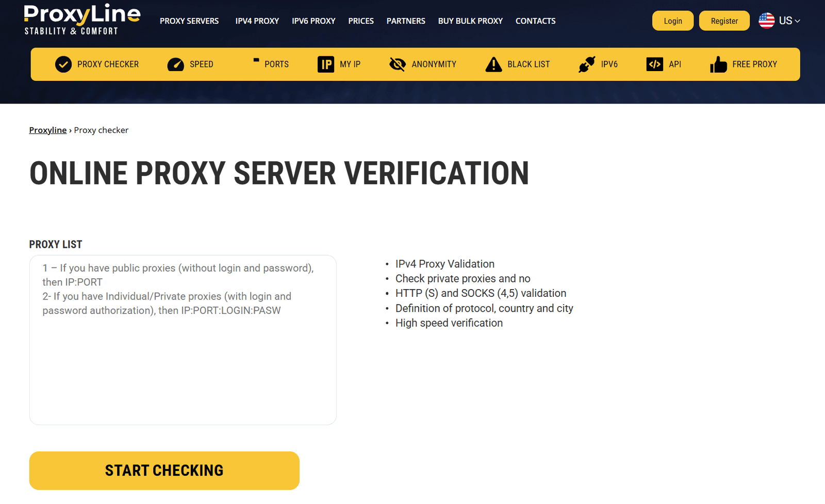Click the Proxy Checker checkmark icon

(63, 64)
